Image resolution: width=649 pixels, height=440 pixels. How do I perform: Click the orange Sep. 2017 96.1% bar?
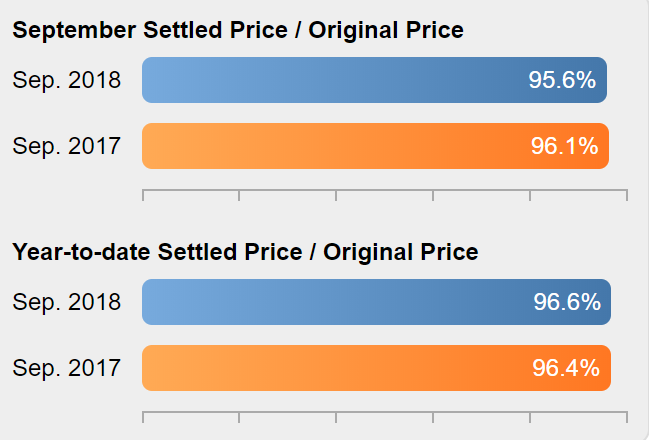(375, 146)
